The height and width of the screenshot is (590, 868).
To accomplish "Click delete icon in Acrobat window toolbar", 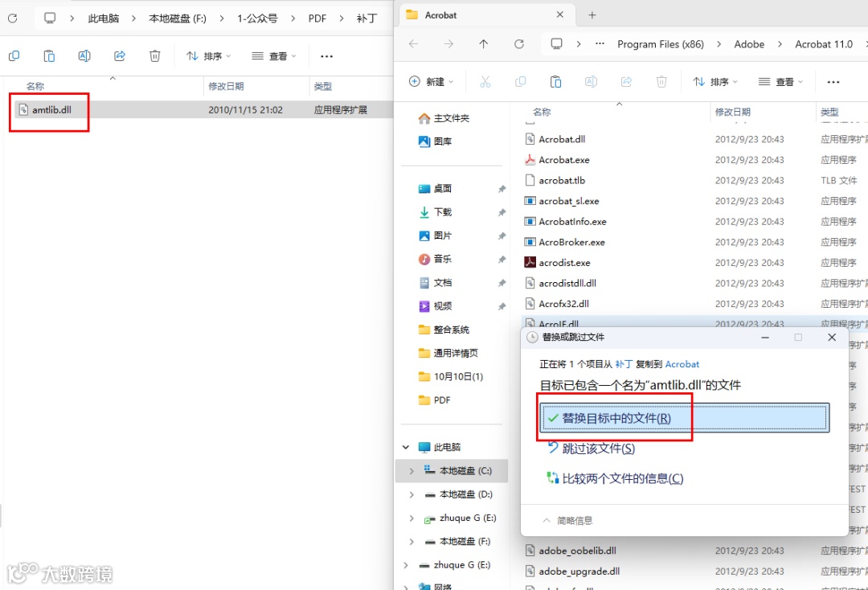I will coord(661,82).
